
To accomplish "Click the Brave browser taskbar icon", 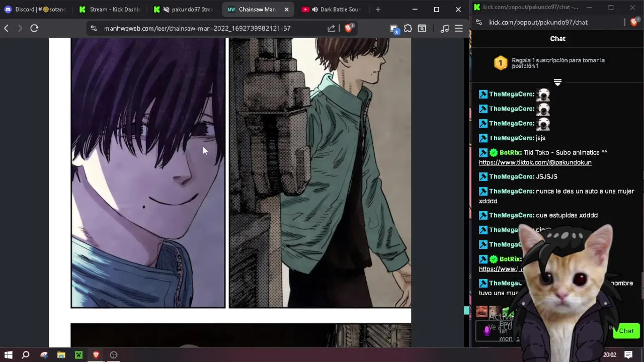I will [96, 355].
